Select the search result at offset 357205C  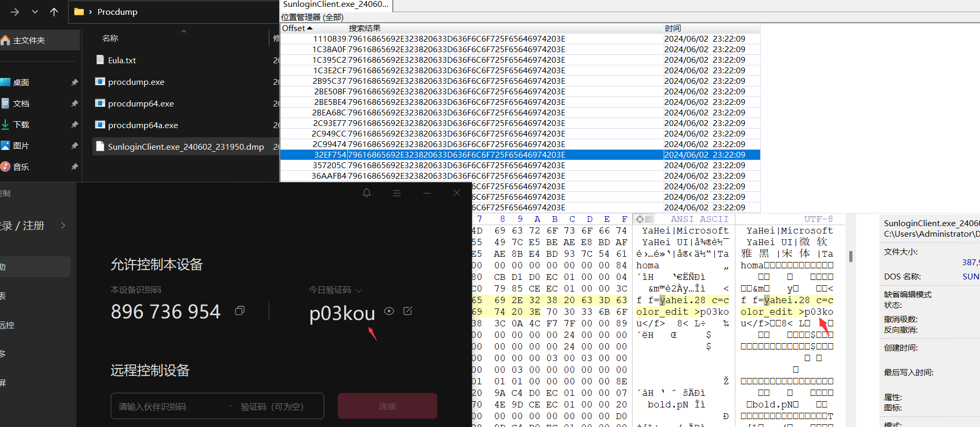(x=520, y=165)
